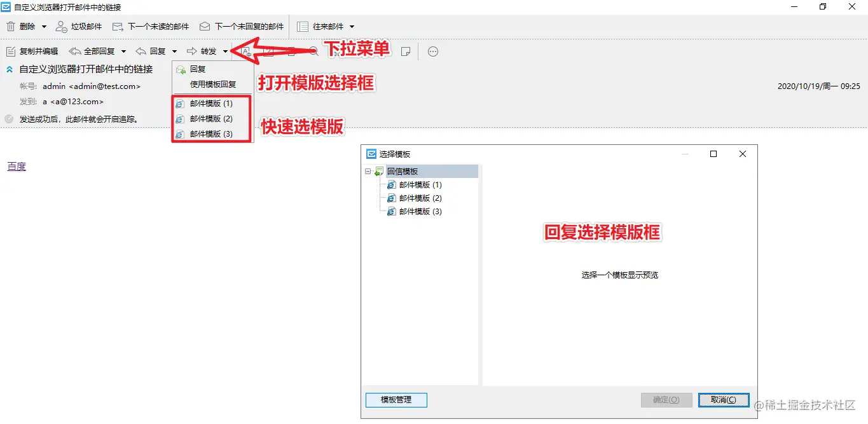Select 邮件模版 (3) in template tree
This screenshot has width=868, height=424.
click(420, 212)
